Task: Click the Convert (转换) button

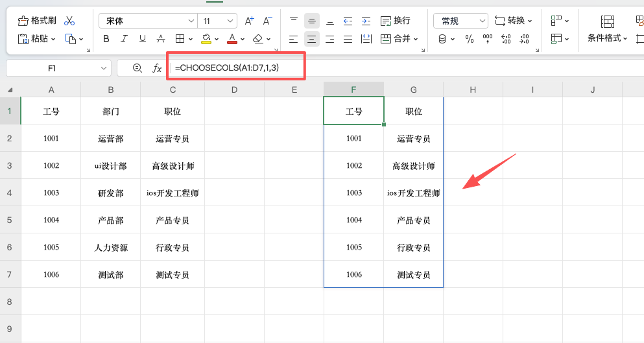Action: coord(514,21)
